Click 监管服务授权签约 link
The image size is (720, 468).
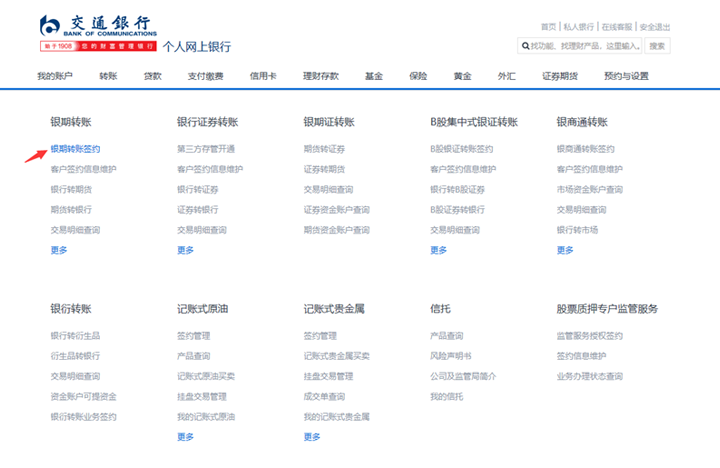pos(589,336)
